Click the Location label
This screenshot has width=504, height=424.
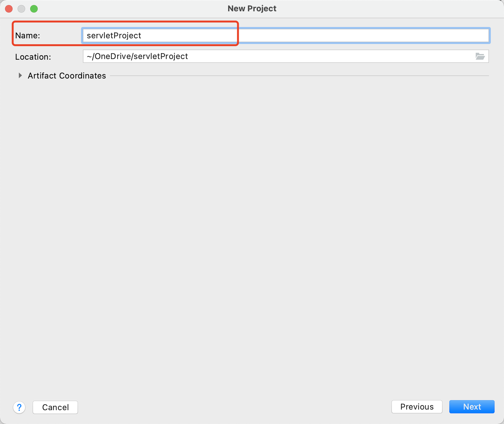tap(33, 57)
